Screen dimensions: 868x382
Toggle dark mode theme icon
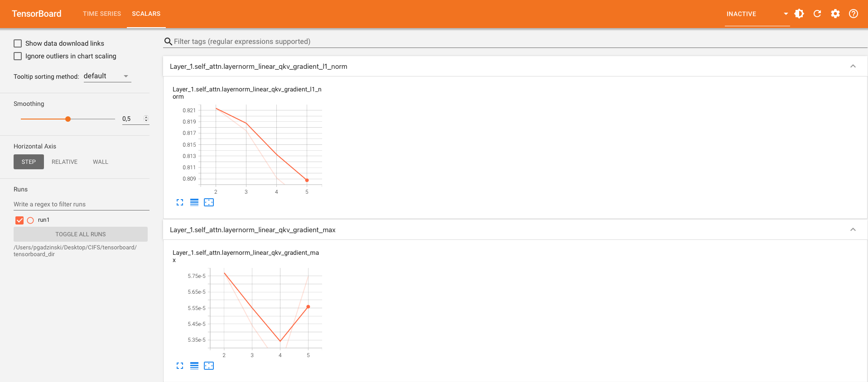[799, 14]
